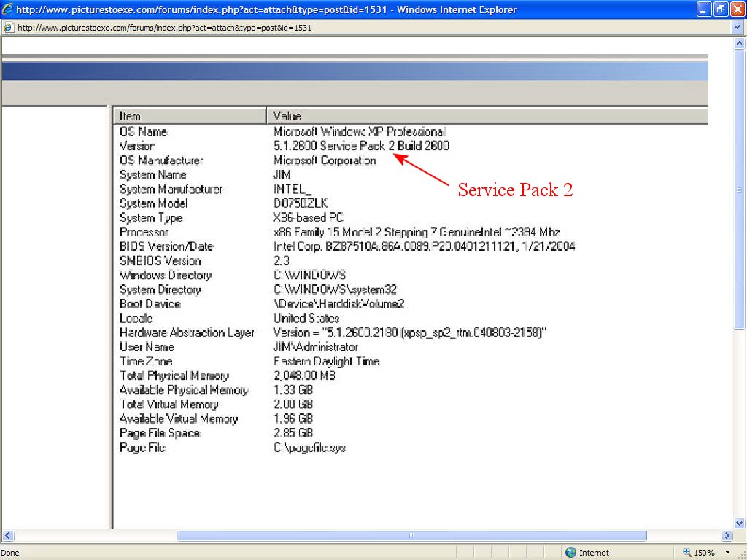This screenshot has width=747, height=560.
Task: Click the Internet Explorer logo in title bar
Action: pyautogui.click(x=7, y=9)
